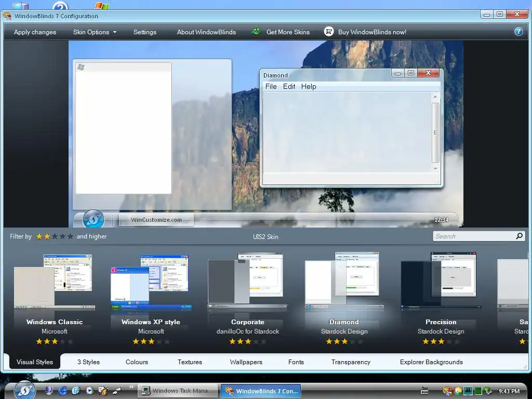Screen dimensions: 532x399
Task: Click the 9:43 PM system clock
Action: click(509, 391)
